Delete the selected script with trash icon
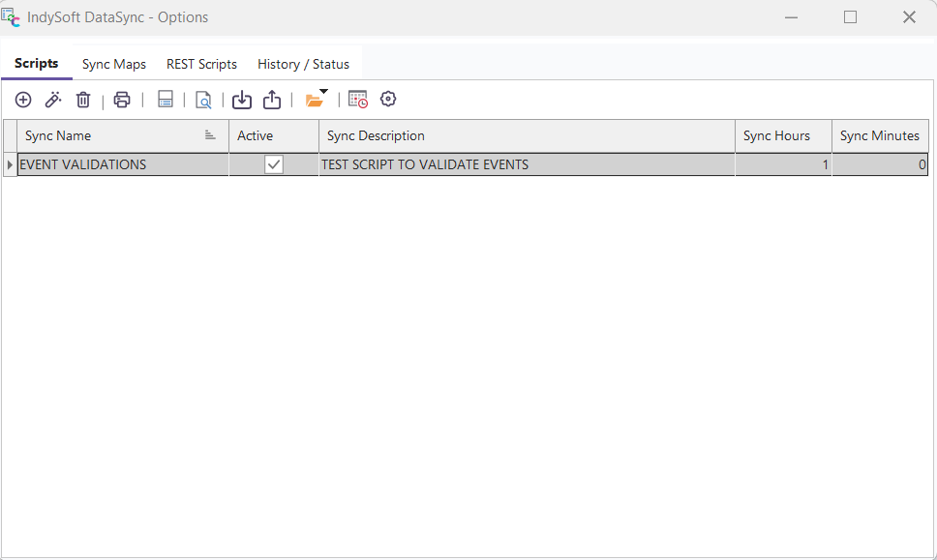Image resolution: width=937 pixels, height=560 pixels. click(x=83, y=100)
